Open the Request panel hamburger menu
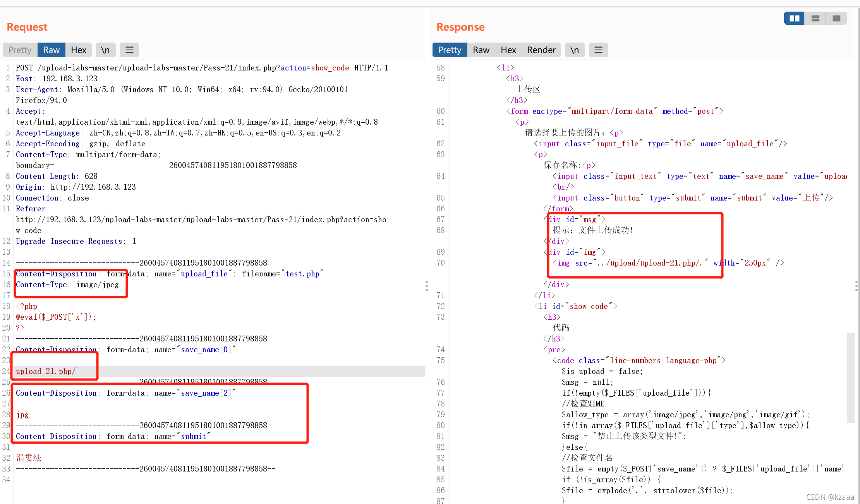 129,50
